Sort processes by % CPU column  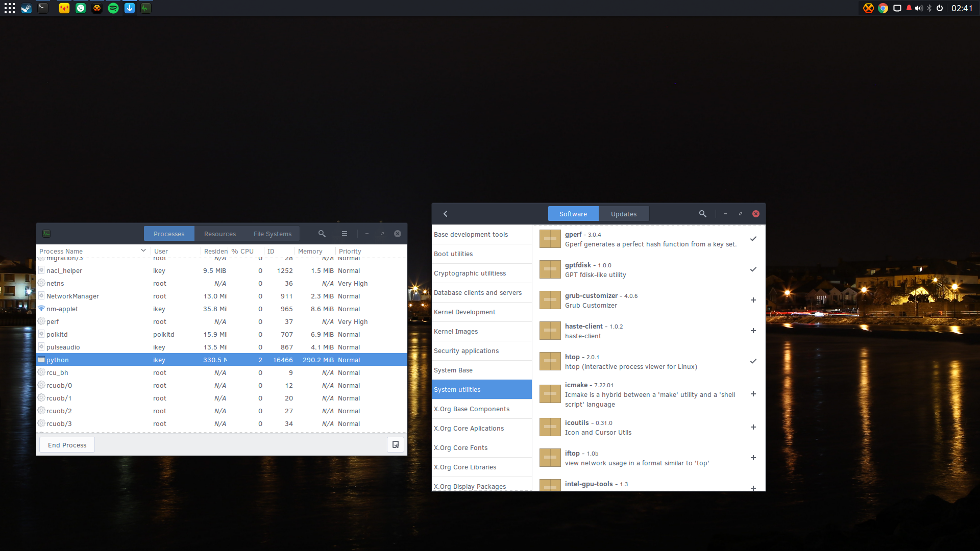tap(247, 251)
